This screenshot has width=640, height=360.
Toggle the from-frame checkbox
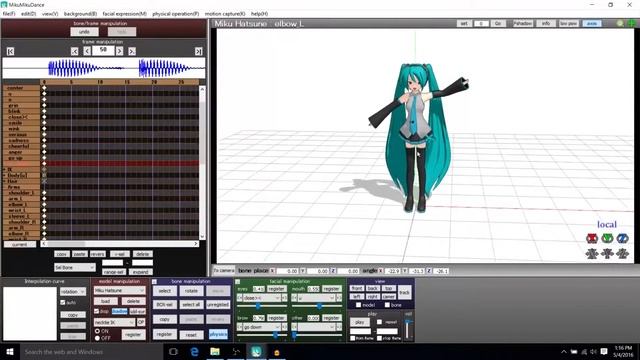pos(353,338)
